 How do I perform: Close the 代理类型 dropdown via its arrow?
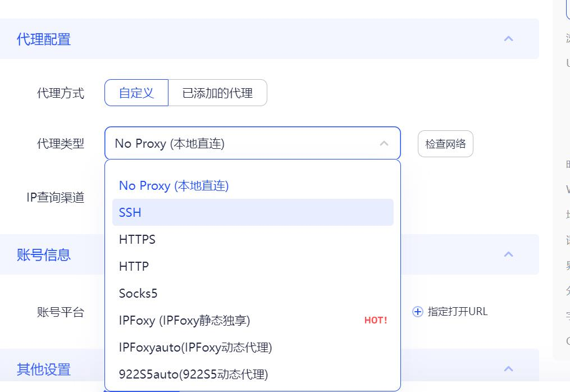tap(384, 143)
